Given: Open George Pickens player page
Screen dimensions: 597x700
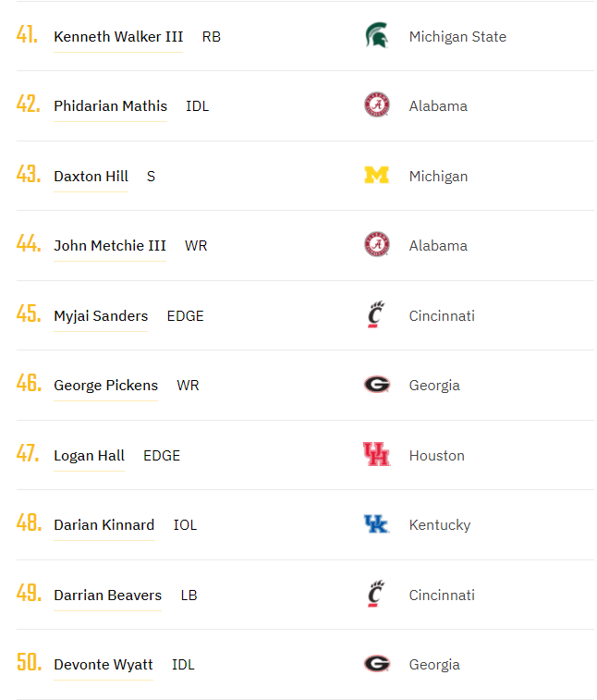Looking at the screenshot, I should [105, 386].
